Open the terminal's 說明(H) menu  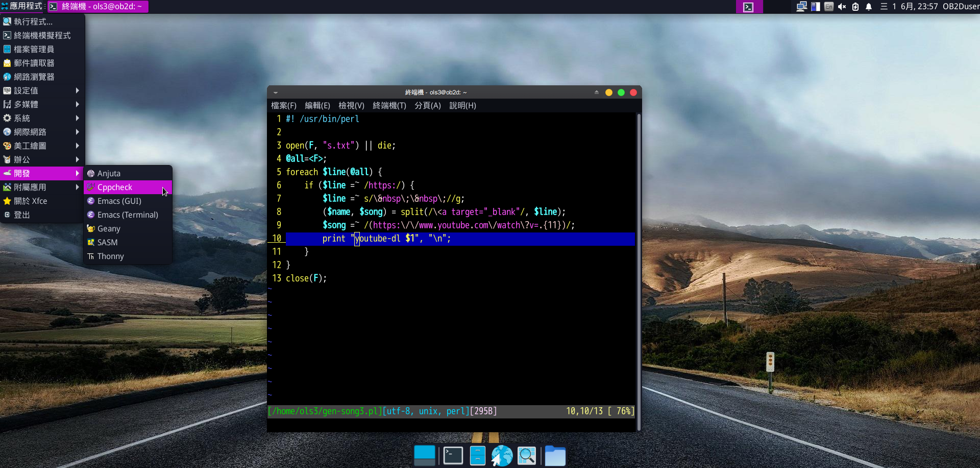point(462,105)
